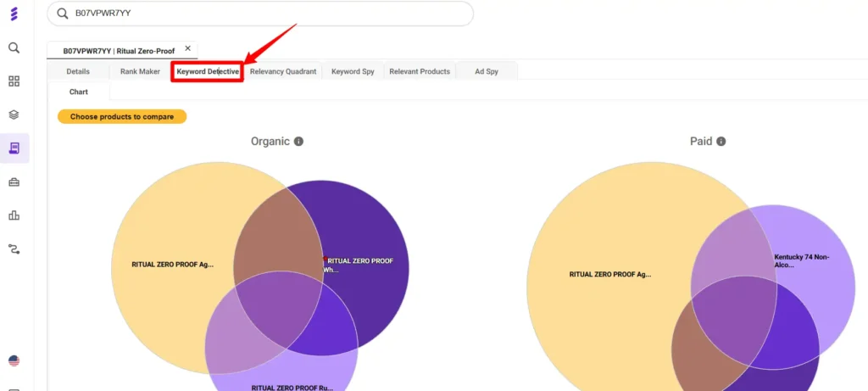The image size is (868, 391).
Task: Focus the search field containing B07VPWR7YY
Action: coord(260,14)
